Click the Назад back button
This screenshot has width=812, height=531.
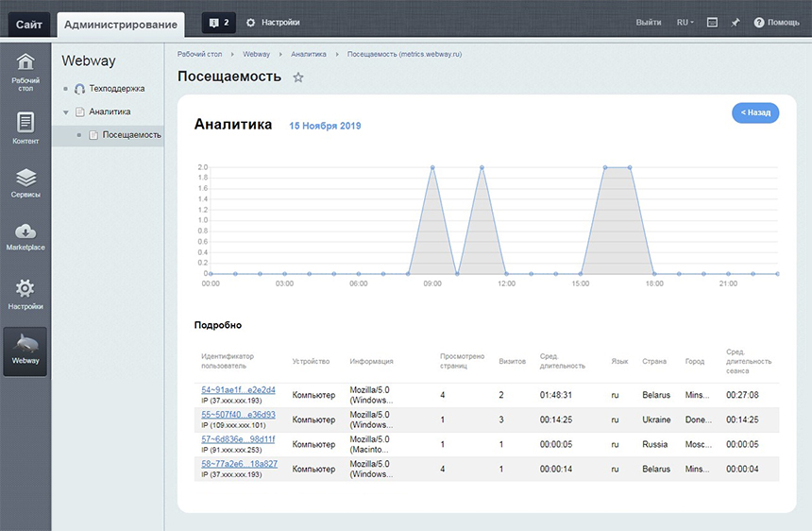(755, 112)
